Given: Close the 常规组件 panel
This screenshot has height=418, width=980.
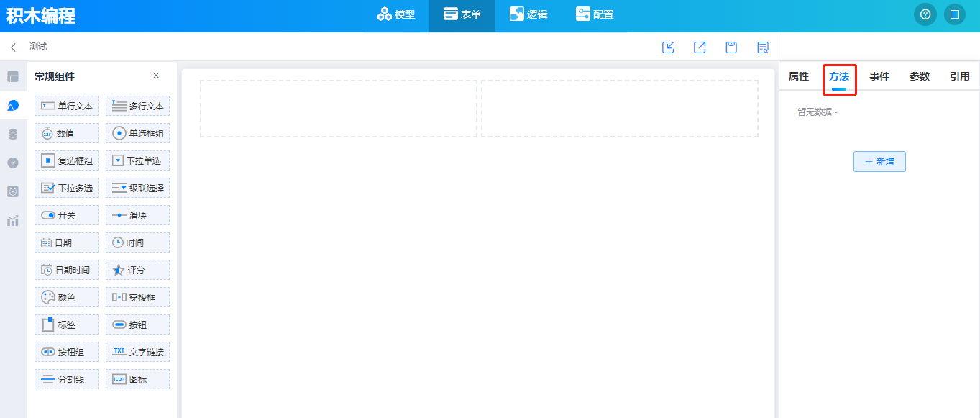Looking at the screenshot, I should [x=156, y=76].
